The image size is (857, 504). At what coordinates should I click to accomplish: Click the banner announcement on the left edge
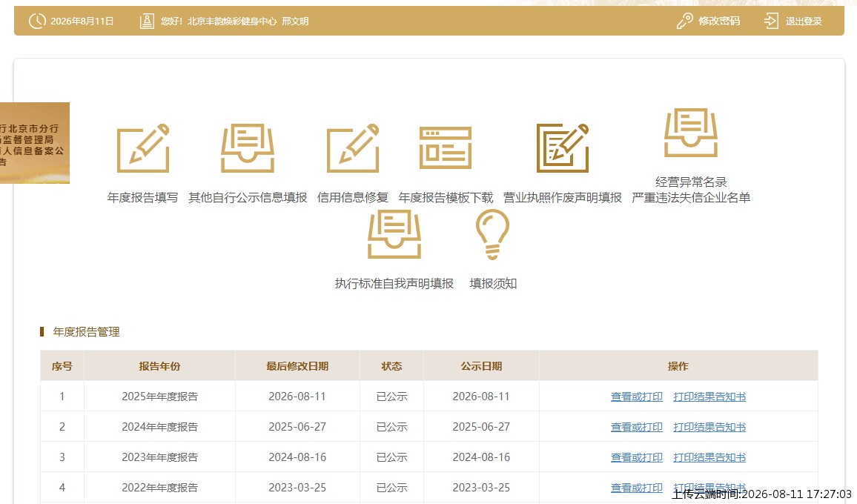[x=34, y=143]
